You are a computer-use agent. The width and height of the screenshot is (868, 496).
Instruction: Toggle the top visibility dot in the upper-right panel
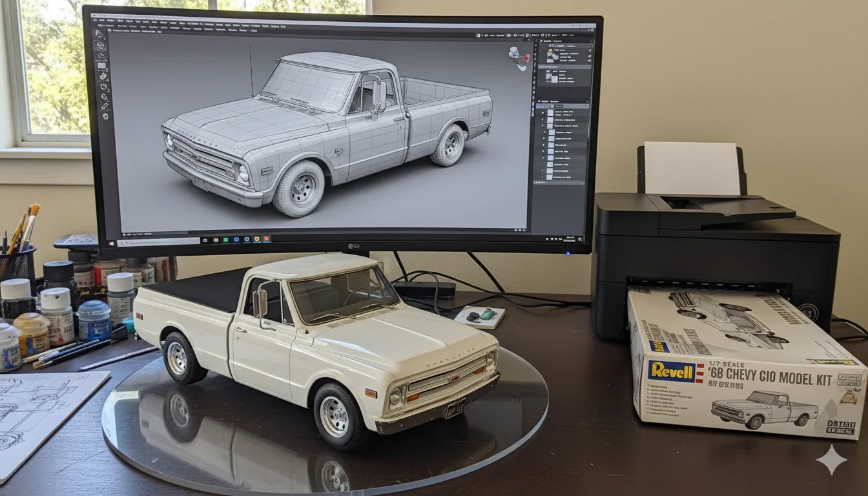pos(590,50)
